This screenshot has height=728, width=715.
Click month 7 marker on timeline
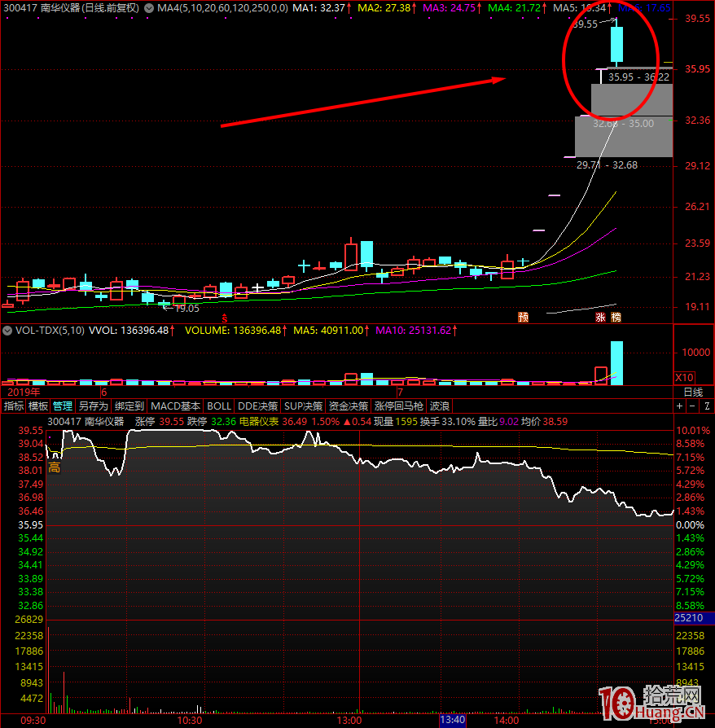point(400,393)
